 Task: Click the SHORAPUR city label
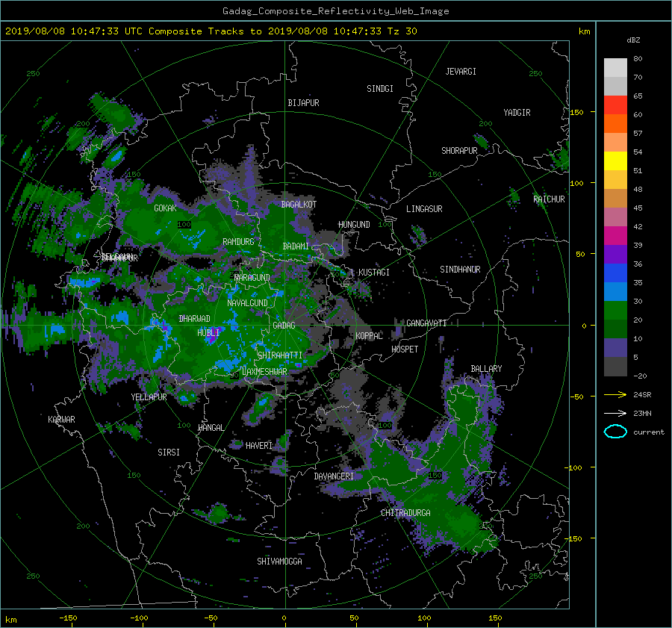pos(459,151)
